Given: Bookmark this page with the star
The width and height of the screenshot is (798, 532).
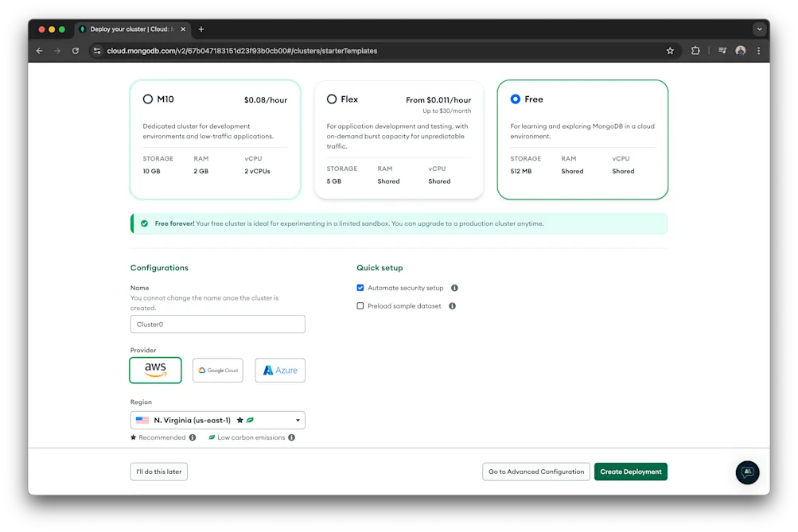Looking at the screenshot, I should pyautogui.click(x=670, y=51).
